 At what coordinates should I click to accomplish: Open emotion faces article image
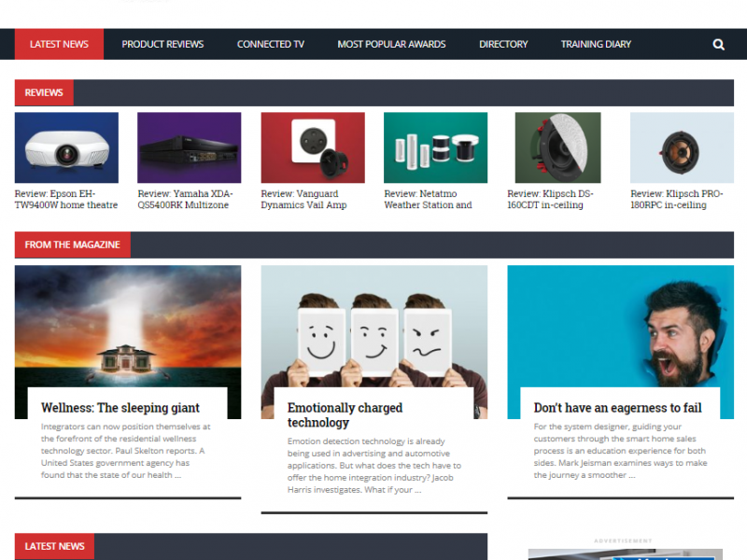(x=374, y=326)
